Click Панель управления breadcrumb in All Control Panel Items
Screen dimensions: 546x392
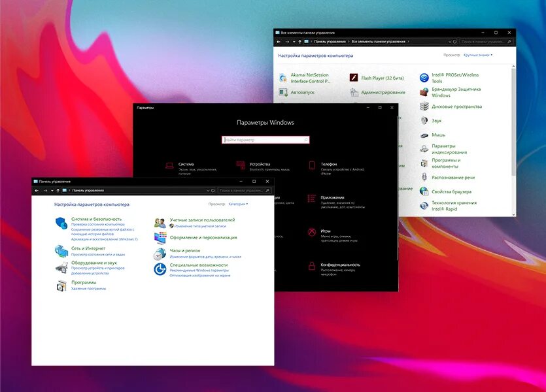coord(330,42)
